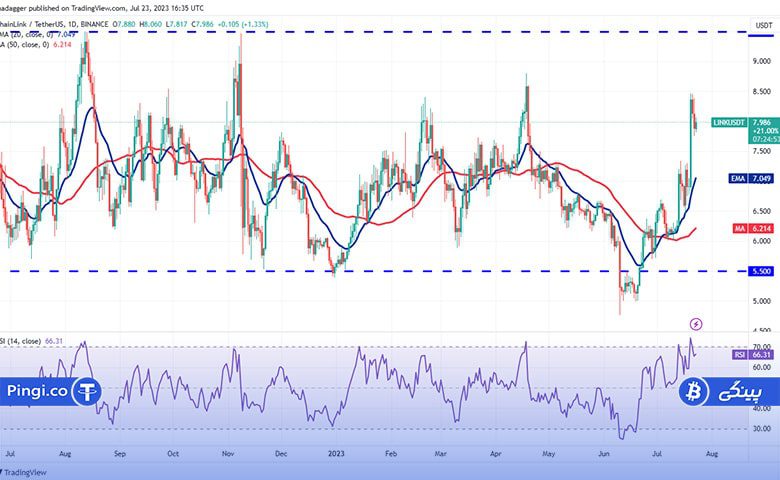The width and height of the screenshot is (780, 480).
Task: Select the MA 6.214 price label
Action: (x=753, y=228)
